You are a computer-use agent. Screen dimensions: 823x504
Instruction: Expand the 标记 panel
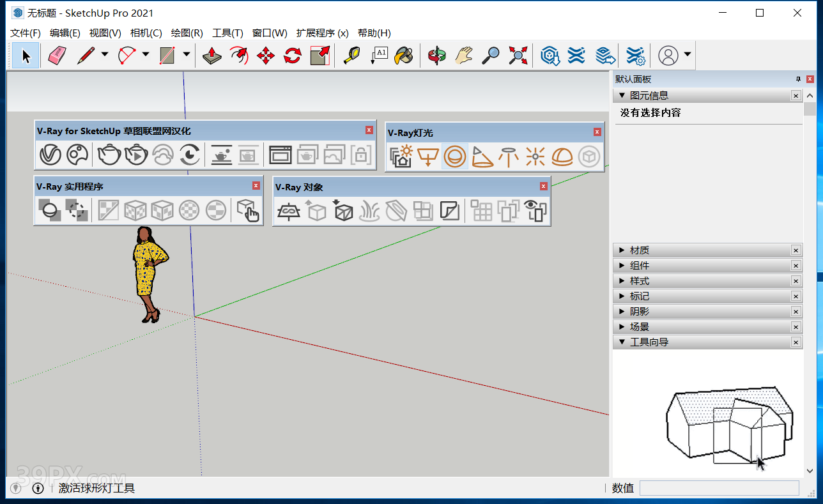pyautogui.click(x=622, y=296)
